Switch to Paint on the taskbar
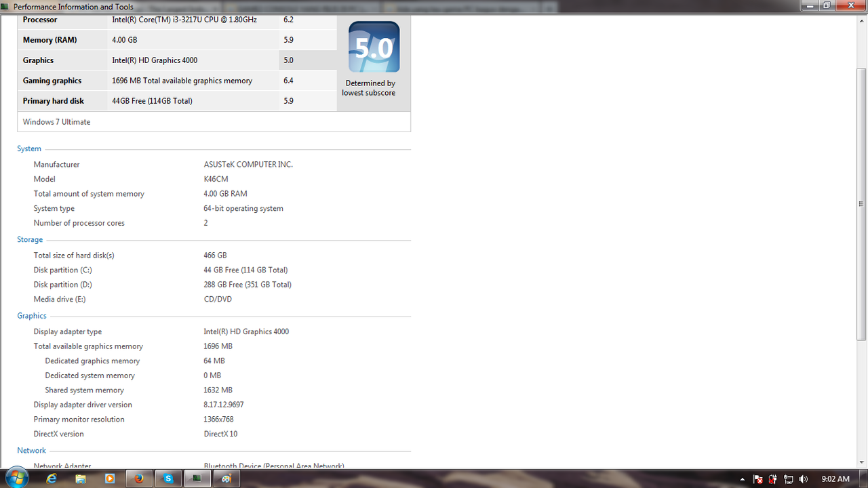868x488 pixels. (226, 479)
